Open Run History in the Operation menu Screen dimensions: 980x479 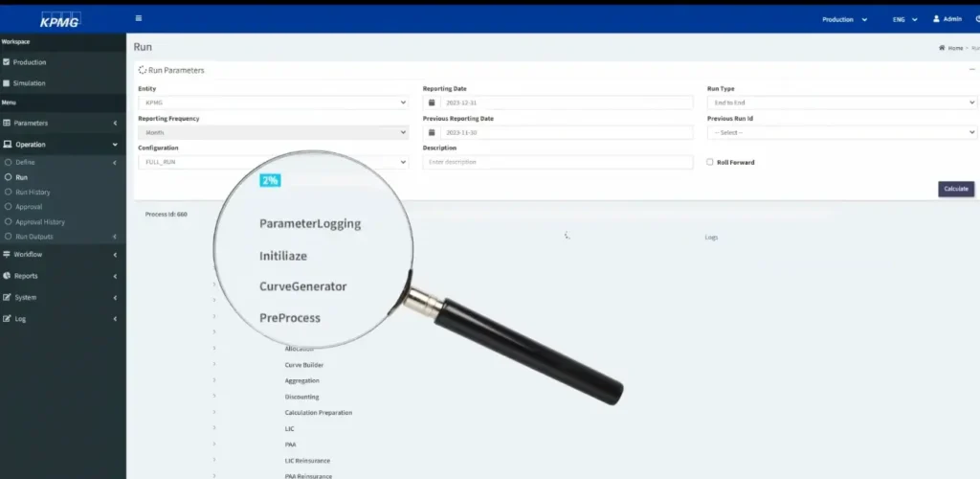[x=33, y=193]
